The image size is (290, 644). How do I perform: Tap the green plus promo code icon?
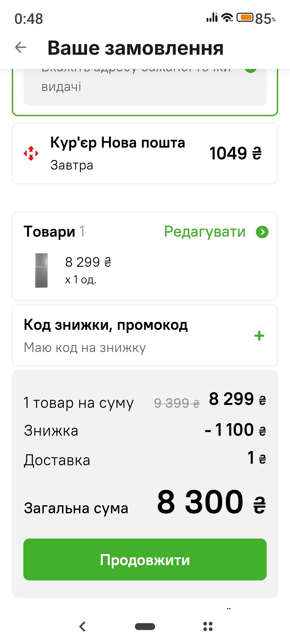pyautogui.click(x=259, y=336)
